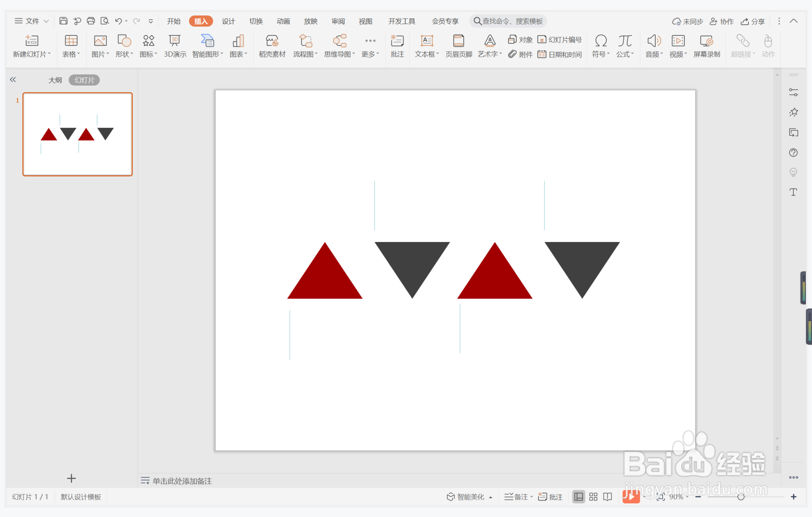Click the Share (分享) button
The image size is (812, 517).
tap(753, 21)
